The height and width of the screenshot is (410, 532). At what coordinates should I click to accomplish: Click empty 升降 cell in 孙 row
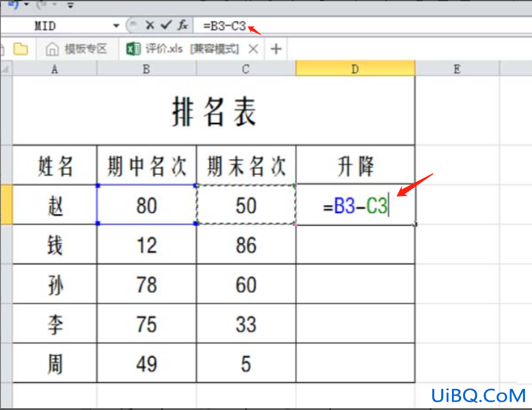pos(355,284)
